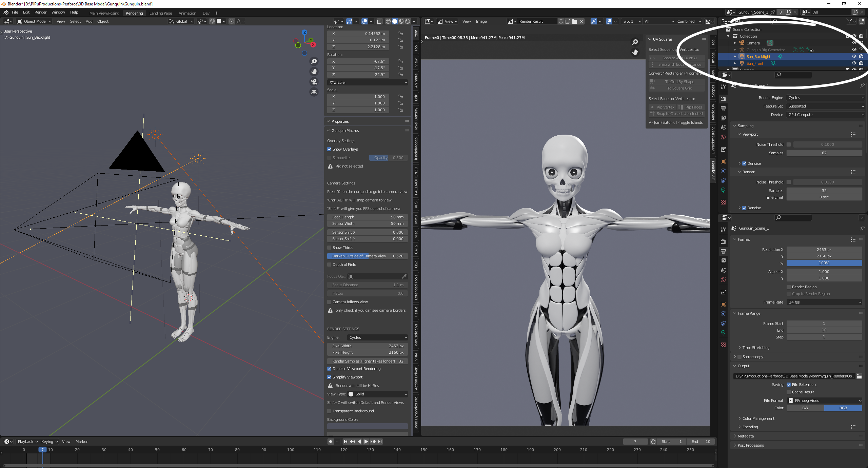Pin the lower Properties editor Gunquin_Scene_1 context
Screen dimensions: 868x468
[x=862, y=228]
